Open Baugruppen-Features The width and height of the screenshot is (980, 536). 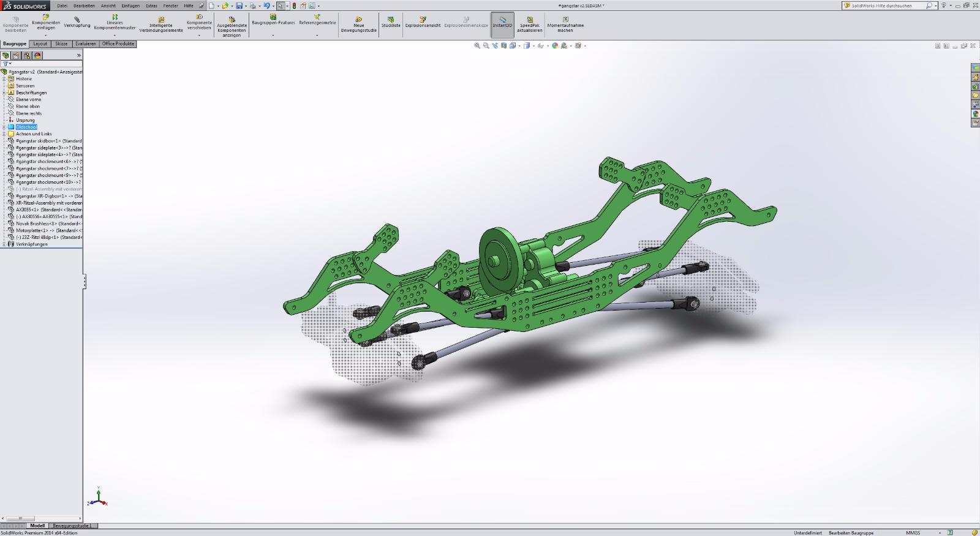[273, 20]
